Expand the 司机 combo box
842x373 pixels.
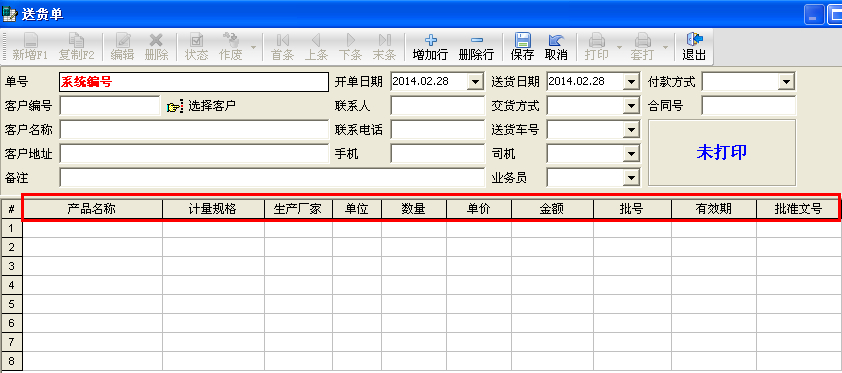pos(632,154)
